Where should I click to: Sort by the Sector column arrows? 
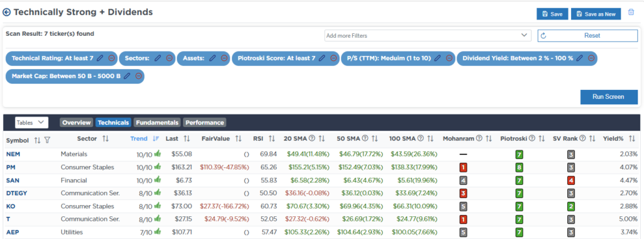(106, 139)
